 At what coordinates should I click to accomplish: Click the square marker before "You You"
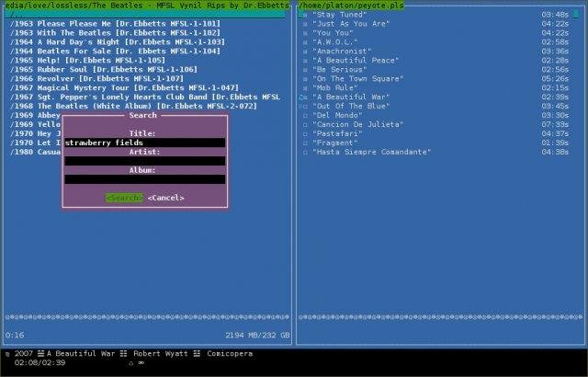[305, 33]
